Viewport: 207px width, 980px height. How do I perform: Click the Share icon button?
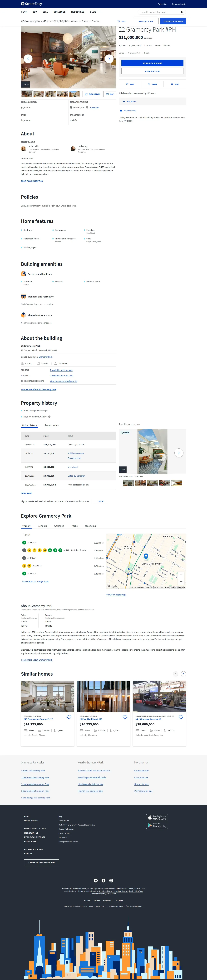(152, 84)
